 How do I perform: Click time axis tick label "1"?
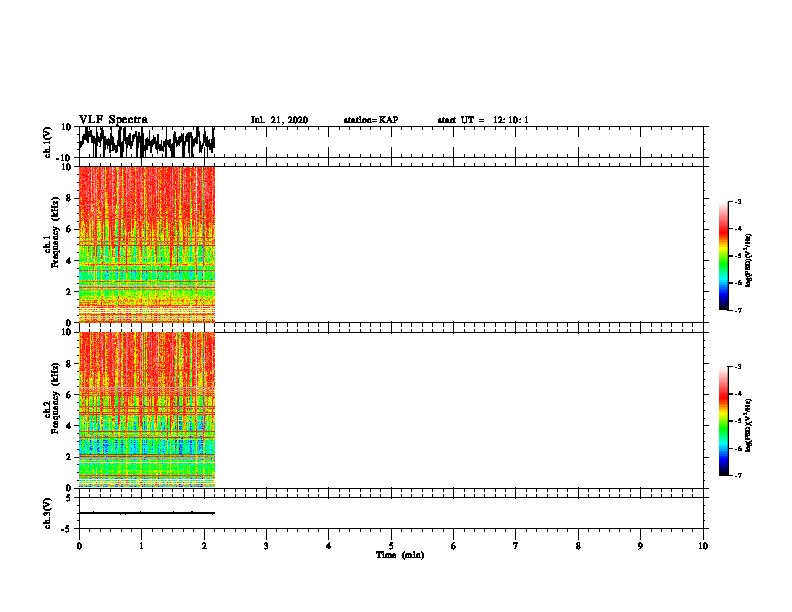coord(141,545)
